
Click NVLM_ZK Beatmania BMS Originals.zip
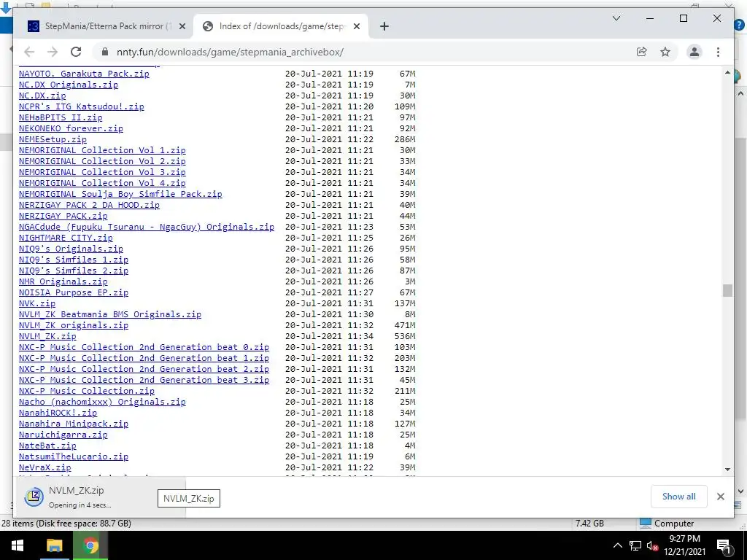tap(110, 315)
